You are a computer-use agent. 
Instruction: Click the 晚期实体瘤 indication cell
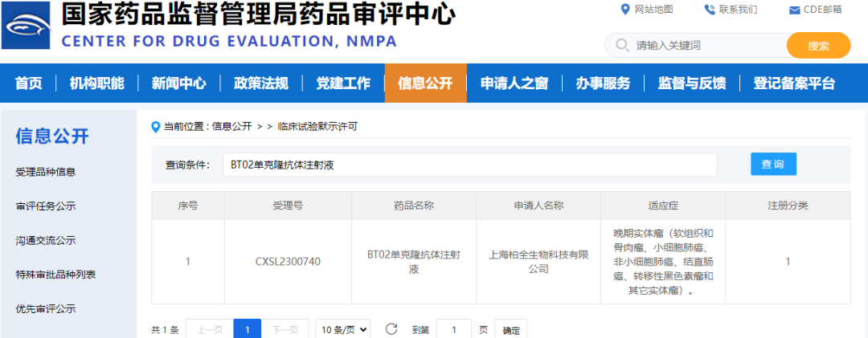[663, 262]
